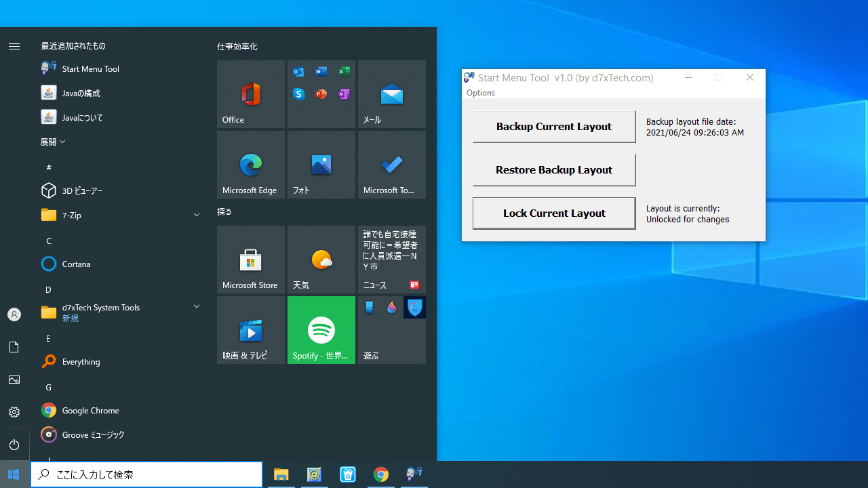This screenshot has width=868, height=488.
Task: Click the C letter header in app list
Action: point(49,241)
